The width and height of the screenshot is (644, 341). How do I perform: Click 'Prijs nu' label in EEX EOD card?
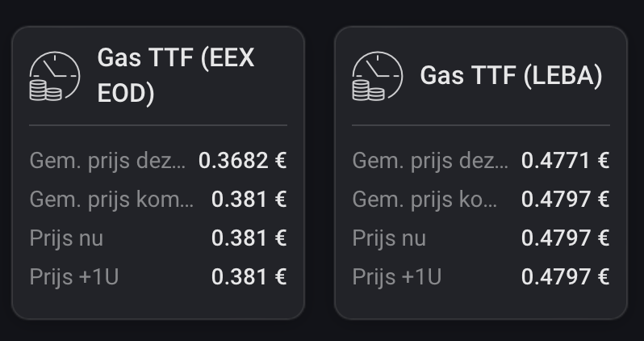coord(66,238)
